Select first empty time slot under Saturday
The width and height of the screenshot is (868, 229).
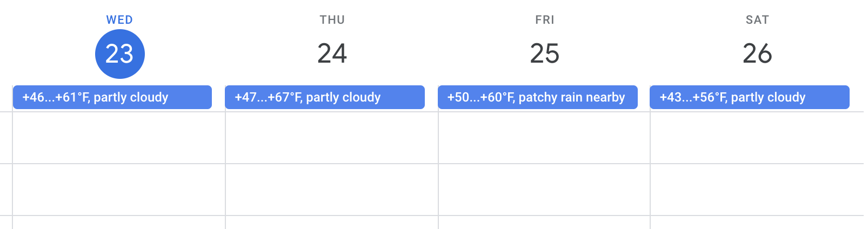(757, 138)
